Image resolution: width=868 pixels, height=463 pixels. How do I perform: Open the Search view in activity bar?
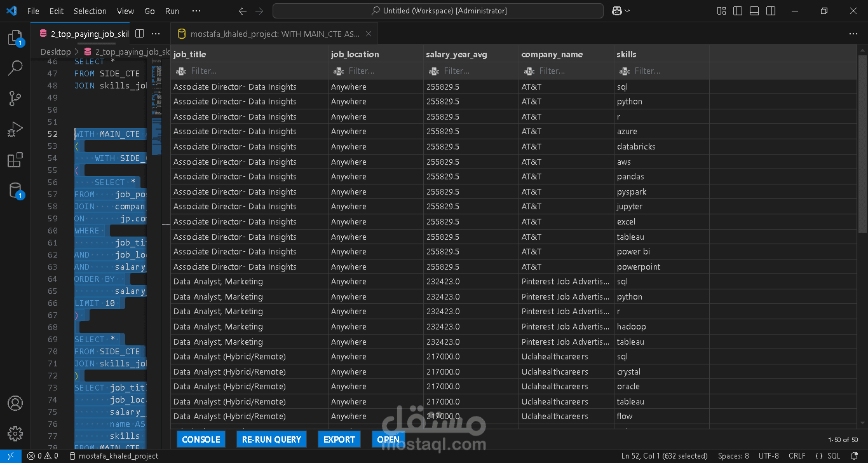(15, 68)
